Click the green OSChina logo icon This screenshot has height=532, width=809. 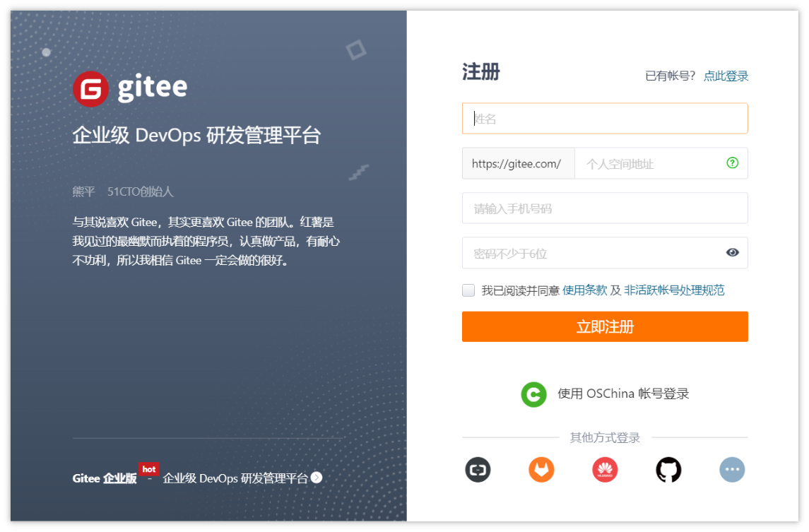(x=533, y=394)
